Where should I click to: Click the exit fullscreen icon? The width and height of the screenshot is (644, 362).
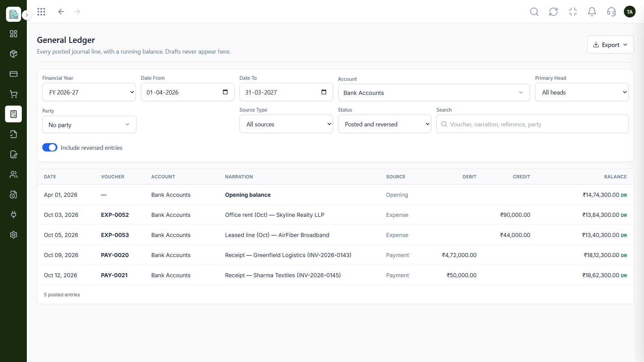pos(573,12)
